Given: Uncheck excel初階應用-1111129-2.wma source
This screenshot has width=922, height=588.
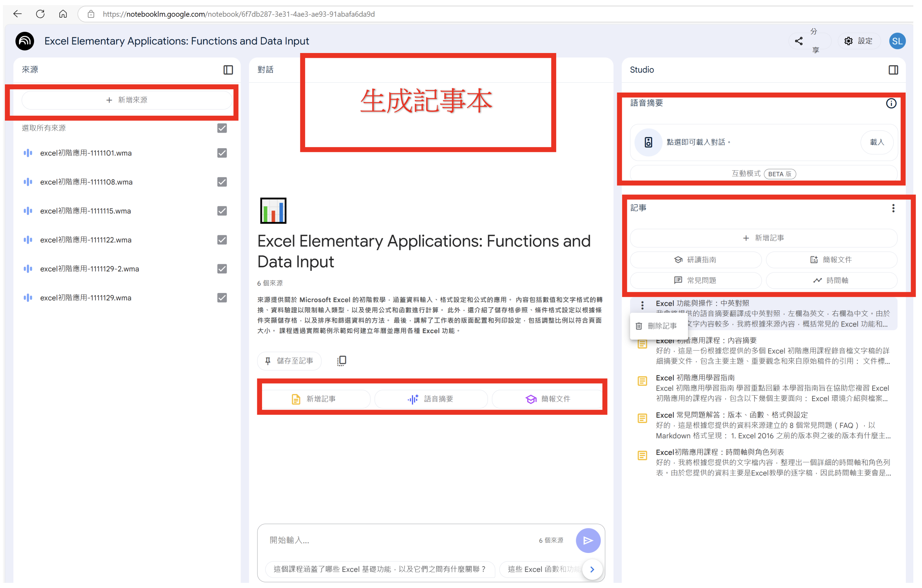Looking at the screenshot, I should tap(222, 269).
